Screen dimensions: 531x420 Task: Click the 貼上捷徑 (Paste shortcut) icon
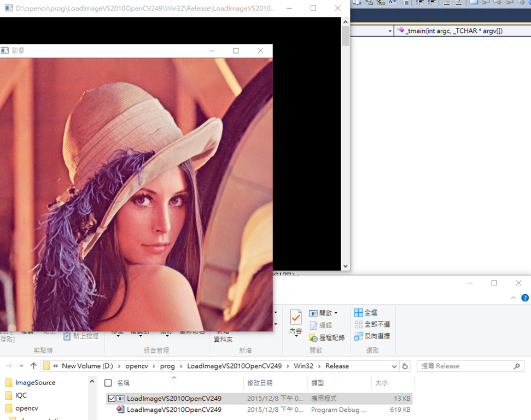click(67, 336)
